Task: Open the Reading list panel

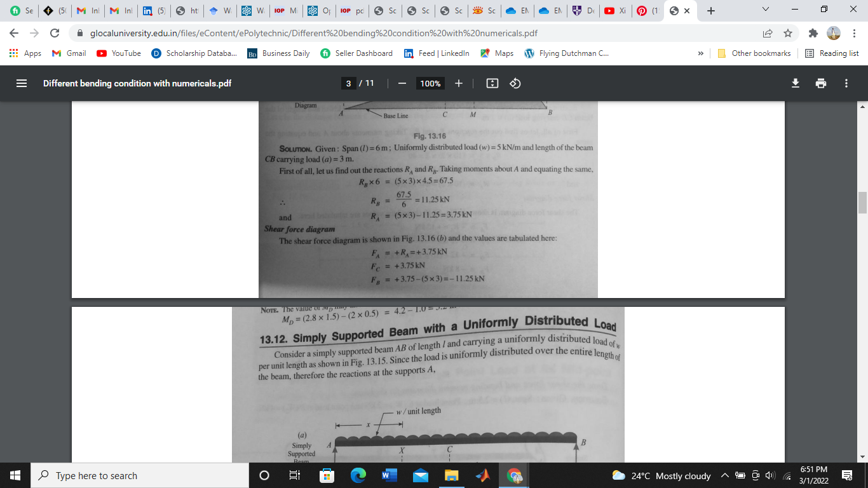Action: [832, 53]
